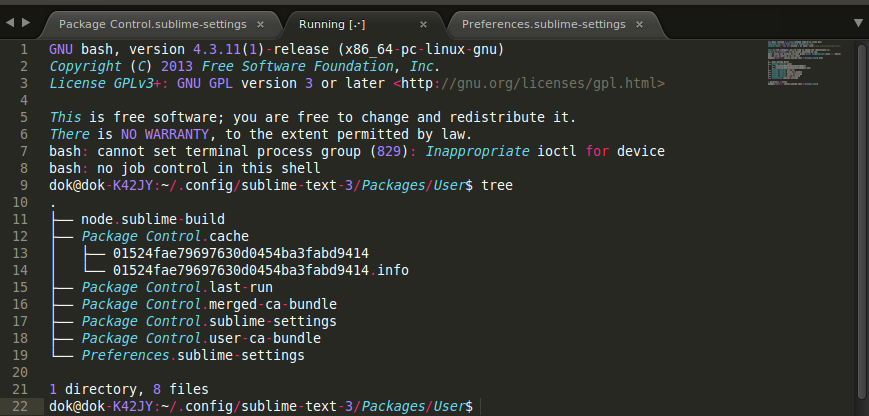Open the tab list dropdown arrow
This screenshot has height=416, width=869.
click(858, 23)
